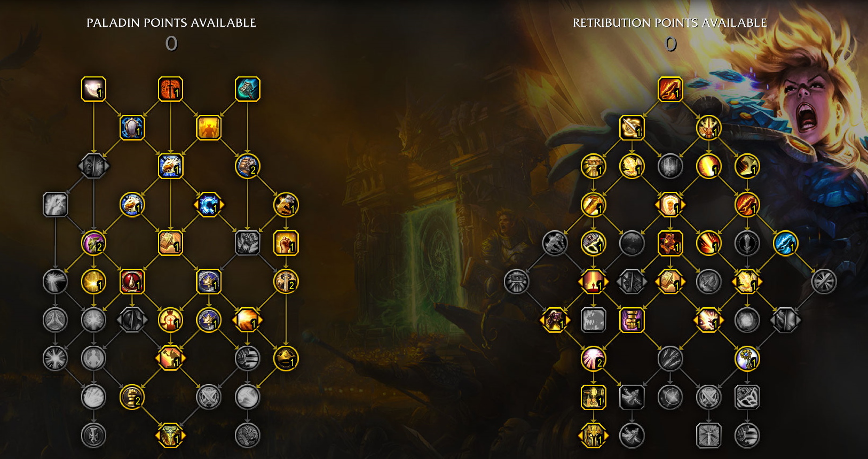
Task: Open the golden knight helmet choice node
Action: tap(593, 435)
